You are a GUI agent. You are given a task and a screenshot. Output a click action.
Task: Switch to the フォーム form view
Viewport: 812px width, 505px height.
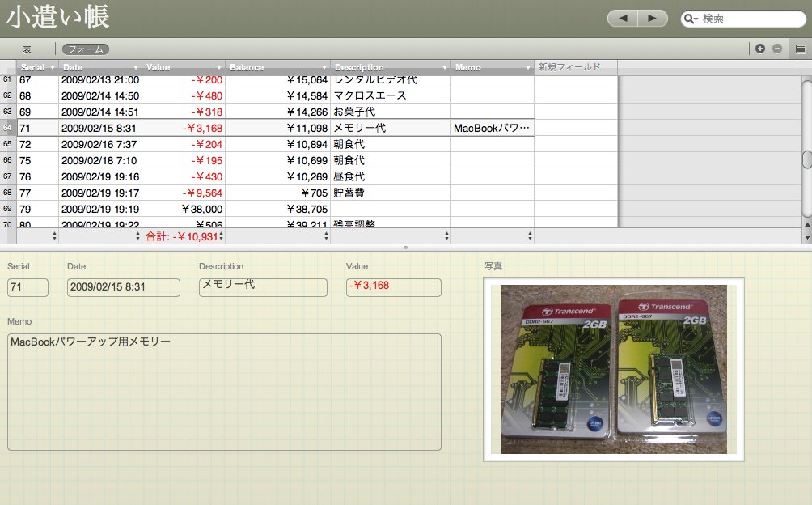pos(86,49)
